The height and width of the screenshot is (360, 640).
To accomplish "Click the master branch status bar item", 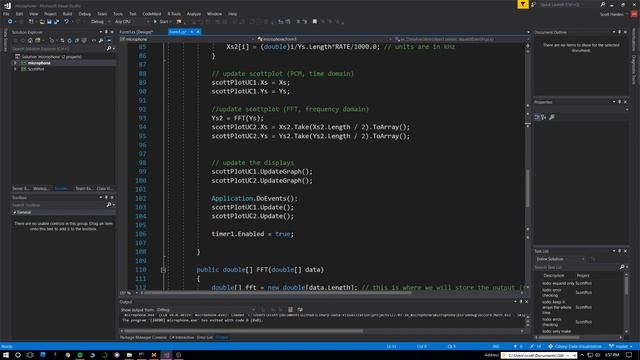I will point(620,347).
